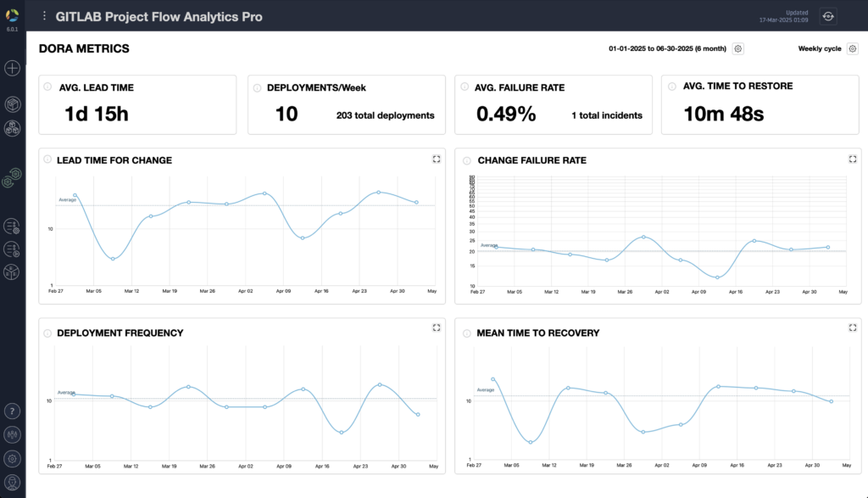Click the app logo above version 6.0.1

(13, 14)
